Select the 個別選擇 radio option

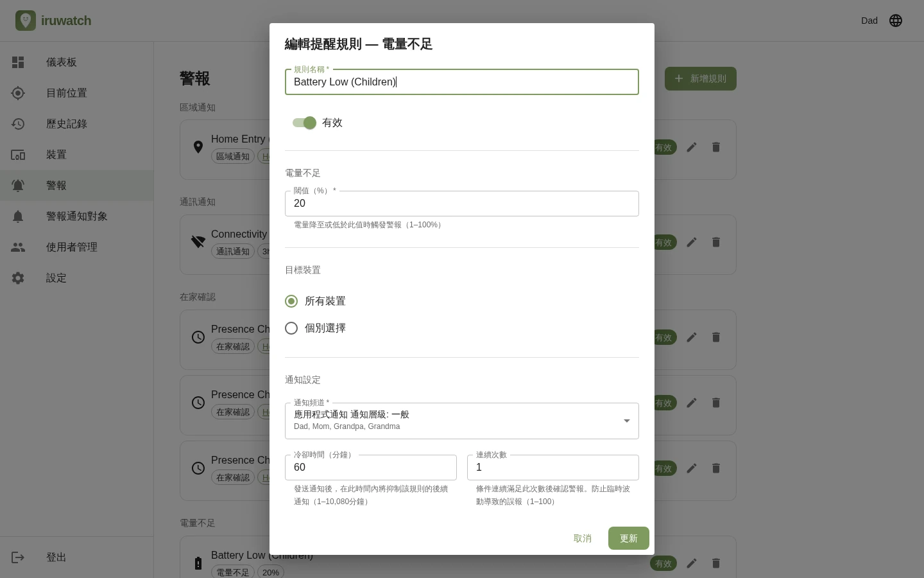(291, 328)
